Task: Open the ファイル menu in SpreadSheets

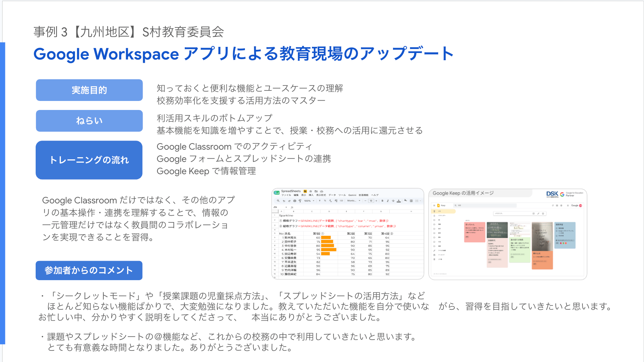Action: tap(286, 195)
